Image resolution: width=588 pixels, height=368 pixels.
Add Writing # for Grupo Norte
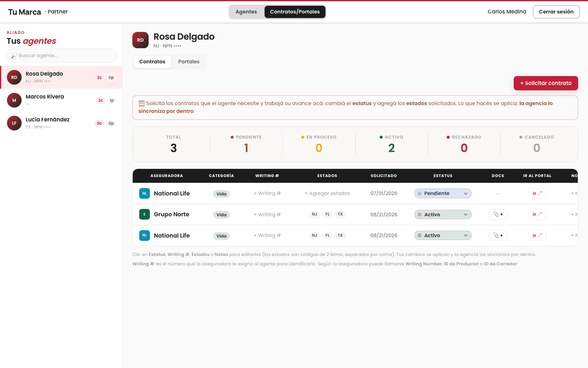(x=267, y=214)
